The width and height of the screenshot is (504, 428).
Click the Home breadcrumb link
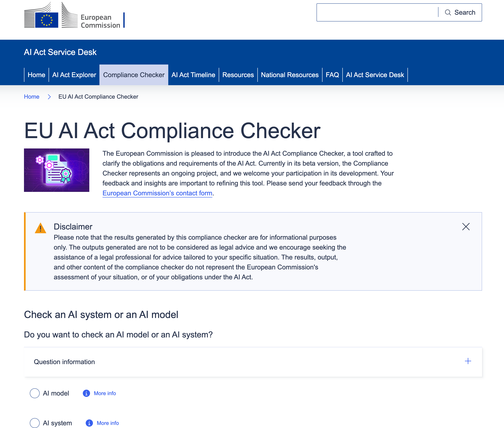coord(32,97)
